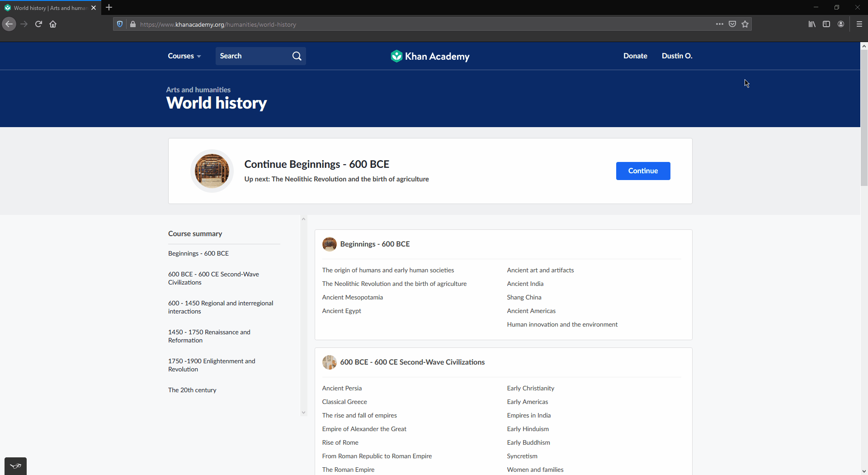Click the Donate link
868x475 pixels.
coord(635,56)
